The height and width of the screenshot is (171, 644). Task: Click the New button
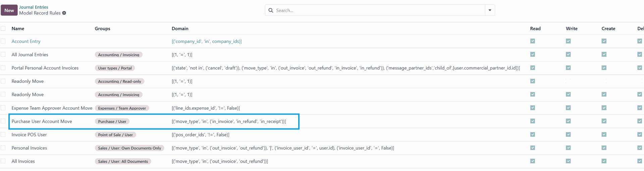(x=9, y=10)
